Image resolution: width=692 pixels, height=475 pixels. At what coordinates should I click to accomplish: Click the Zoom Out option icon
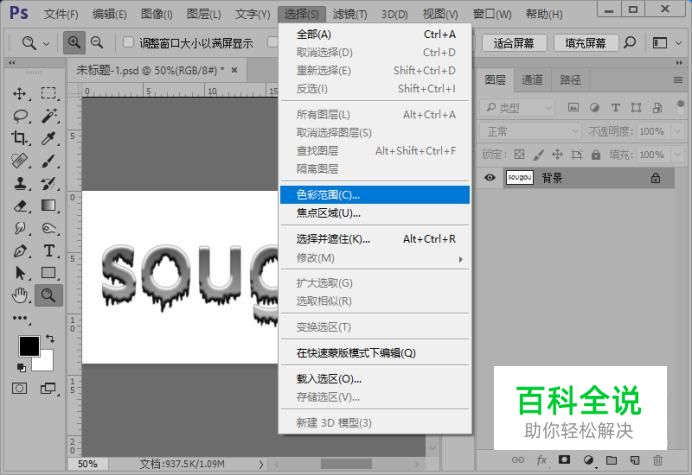(97, 42)
